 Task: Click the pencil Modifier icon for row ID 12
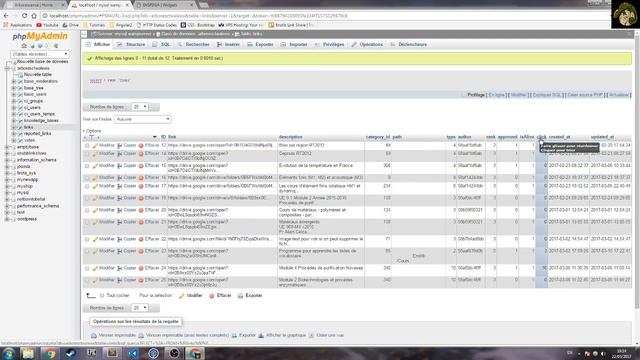point(95,146)
